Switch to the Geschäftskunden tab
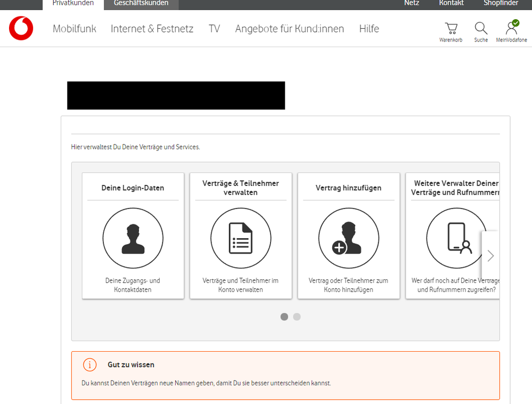Viewport: 532px width, 404px height. (141, 3)
